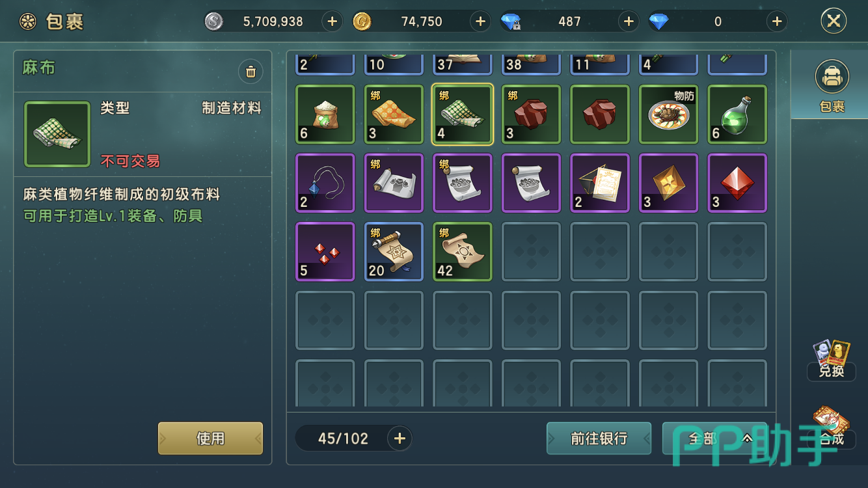Select the sun scroll with count 42
This screenshot has height=488, width=868.
tap(463, 252)
